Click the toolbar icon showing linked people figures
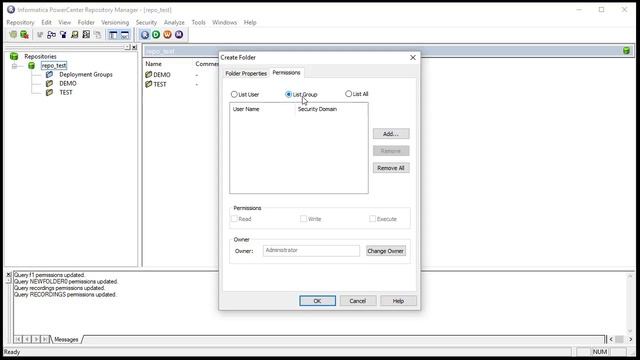This screenshot has height=360, width=640. (x=51, y=35)
